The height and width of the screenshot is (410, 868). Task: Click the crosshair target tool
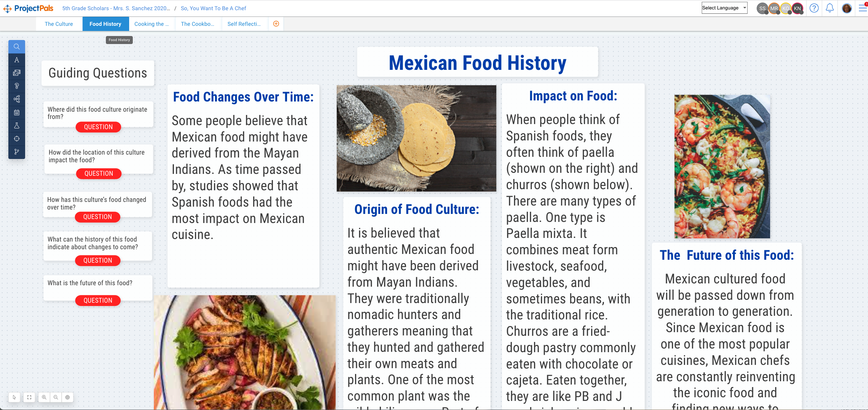(x=17, y=139)
